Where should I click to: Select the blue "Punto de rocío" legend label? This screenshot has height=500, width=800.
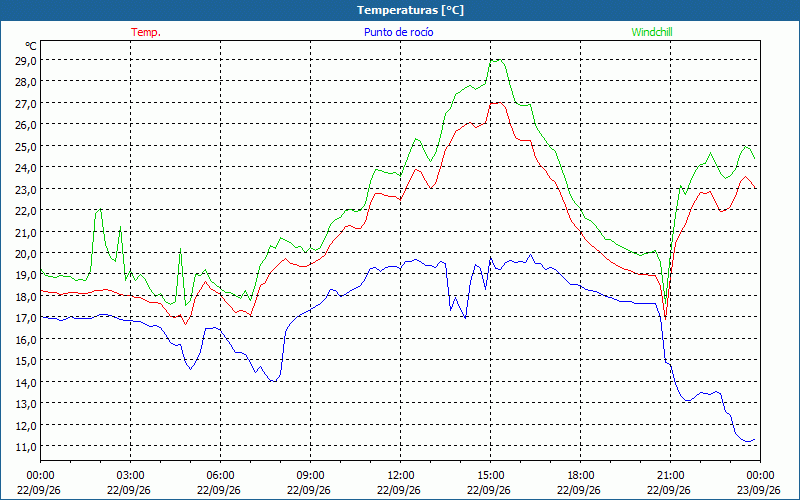398,32
